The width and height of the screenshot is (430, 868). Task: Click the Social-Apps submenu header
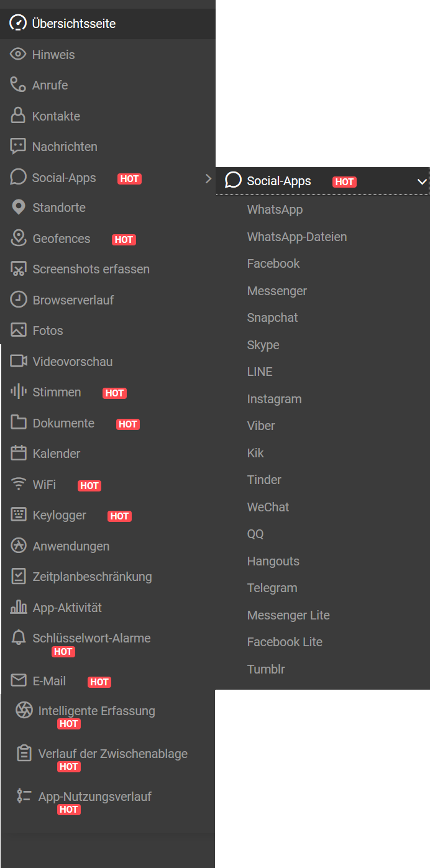pos(279,181)
